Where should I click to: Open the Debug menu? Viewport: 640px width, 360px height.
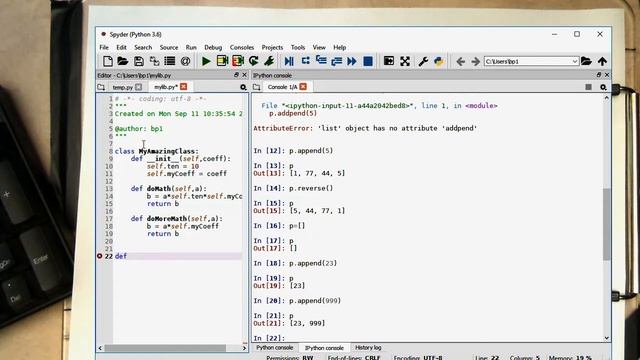coord(213,47)
